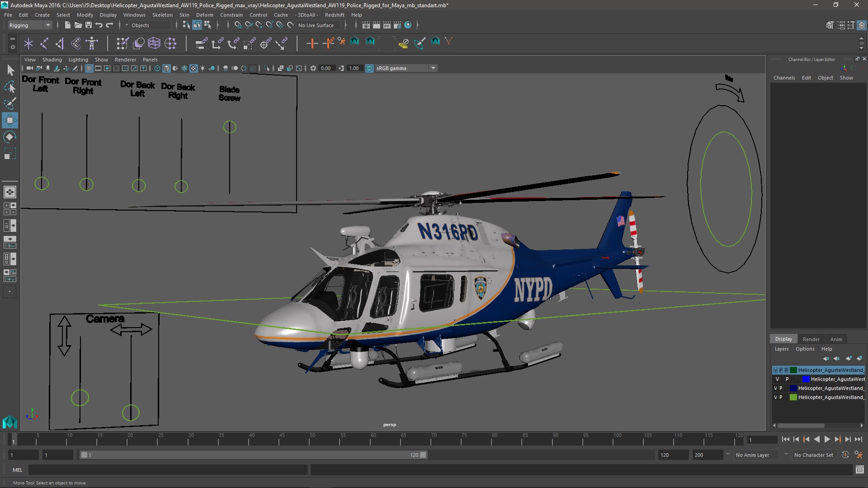
Task: Click the Undo arrow icon
Action: (x=99, y=25)
